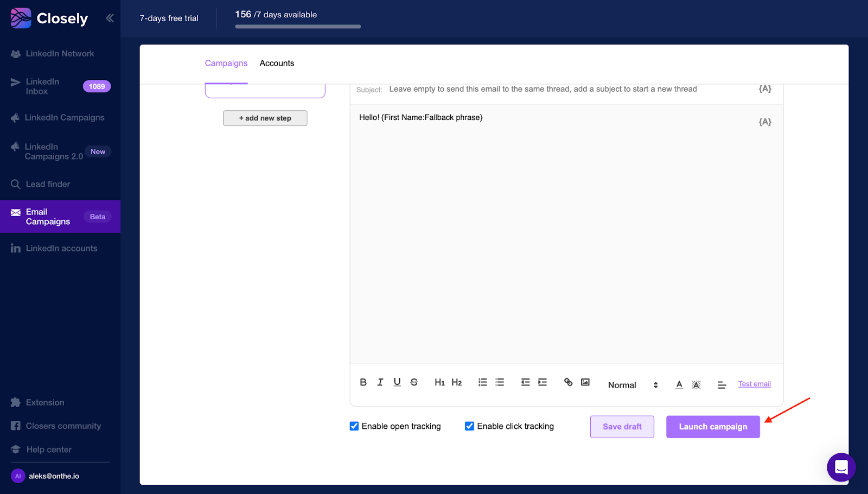Open LinkedIn Campaigns 2.0

[60, 151]
